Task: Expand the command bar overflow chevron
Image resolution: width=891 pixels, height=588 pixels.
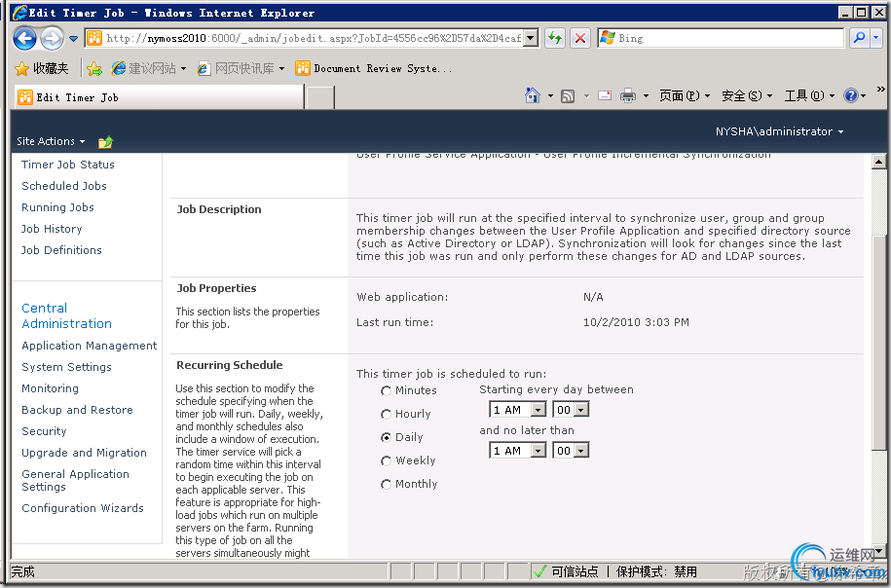Action: point(880,90)
